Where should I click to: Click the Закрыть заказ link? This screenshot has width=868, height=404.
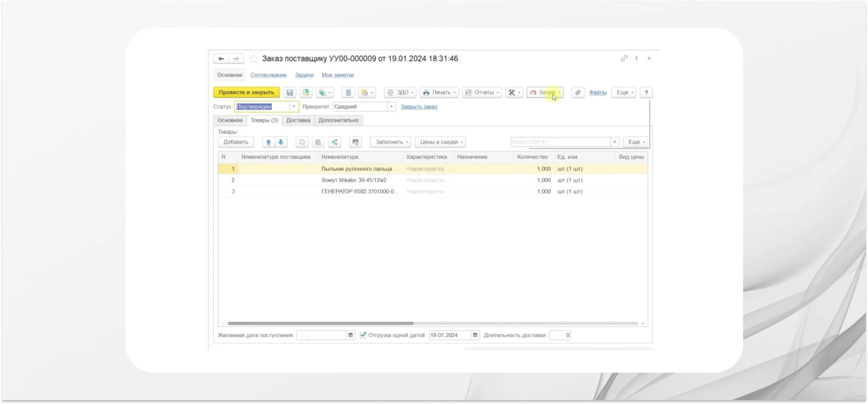(x=419, y=107)
